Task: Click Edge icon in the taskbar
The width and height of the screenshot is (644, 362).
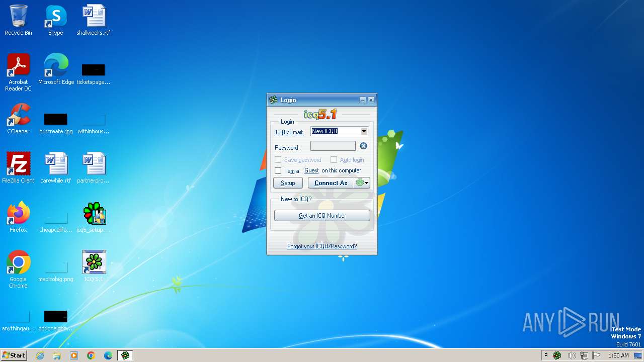Action: (108, 355)
